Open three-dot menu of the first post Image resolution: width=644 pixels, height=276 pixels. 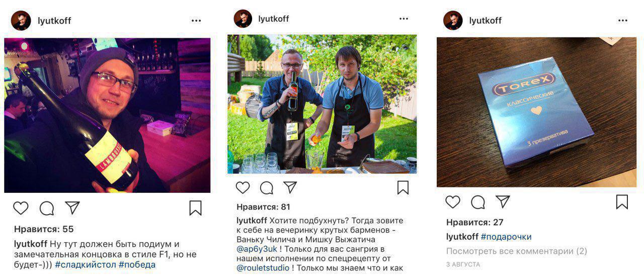pos(196,21)
